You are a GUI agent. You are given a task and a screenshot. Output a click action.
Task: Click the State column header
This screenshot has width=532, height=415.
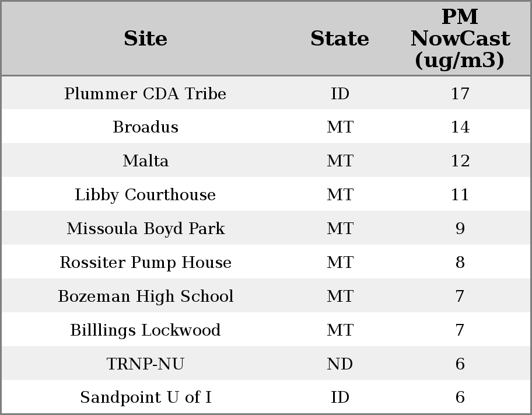click(x=339, y=39)
